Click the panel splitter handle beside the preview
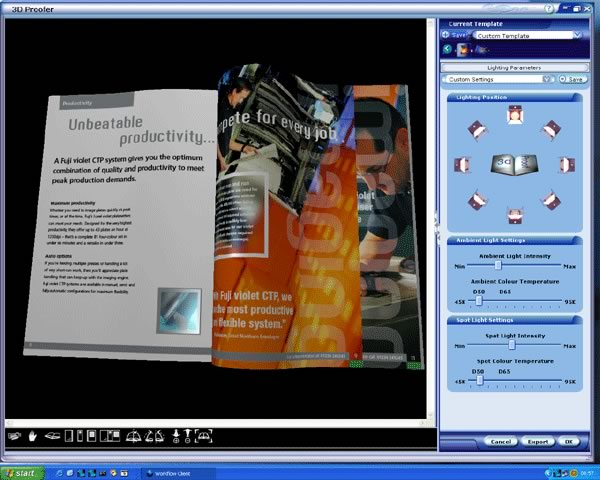Screen dimensions: 600x480 pyautogui.click(x=437, y=228)
